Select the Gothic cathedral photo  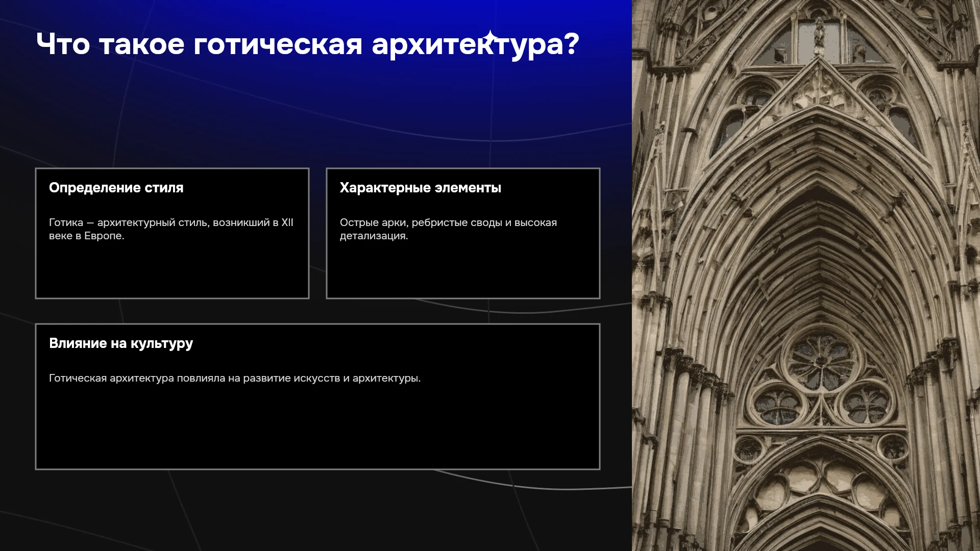pos(806,275)
